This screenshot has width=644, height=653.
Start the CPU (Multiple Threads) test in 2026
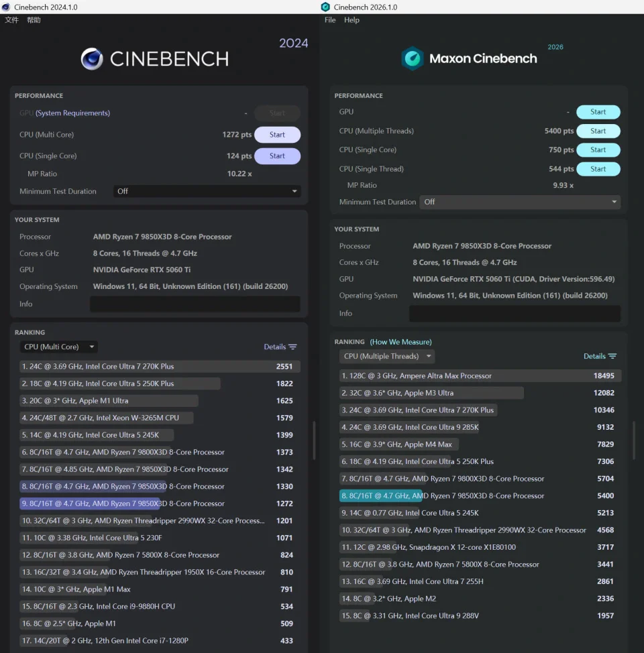point(598,131)
